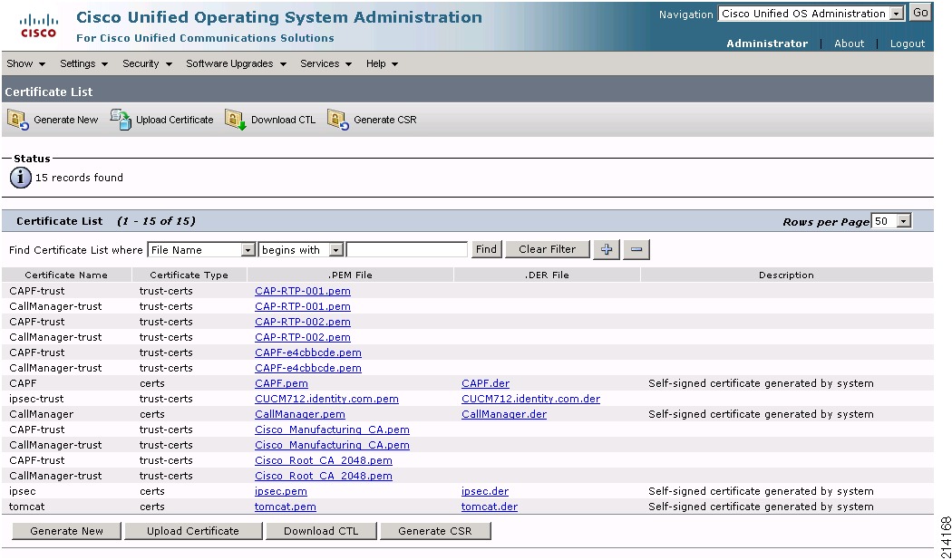Open CAPF-e4cbbcde.pem in the CallManager-trust row

coord(308,368)
